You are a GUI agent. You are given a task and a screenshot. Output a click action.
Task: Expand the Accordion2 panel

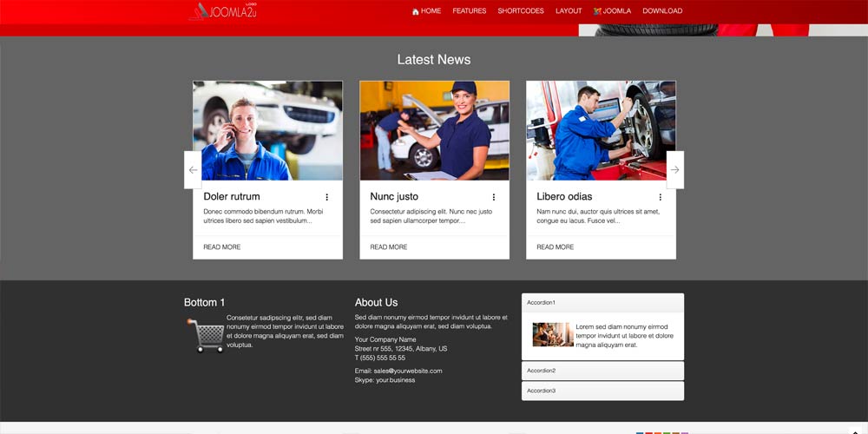point(602,371)
